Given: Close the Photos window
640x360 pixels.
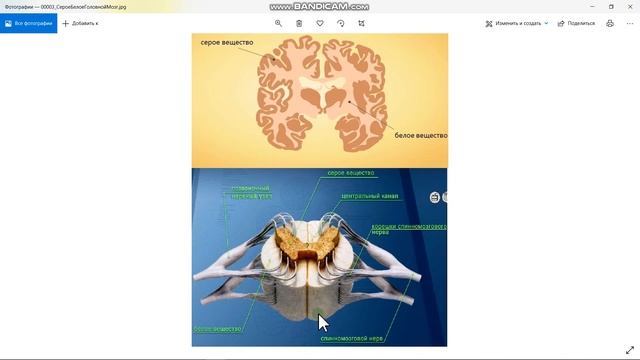Looking at the screenshot, I should pyautogui.click(x=630, y=7).
